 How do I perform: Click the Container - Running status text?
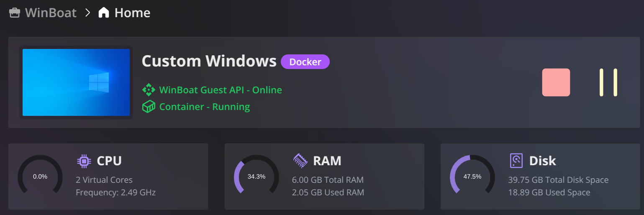tap(205, 107)
